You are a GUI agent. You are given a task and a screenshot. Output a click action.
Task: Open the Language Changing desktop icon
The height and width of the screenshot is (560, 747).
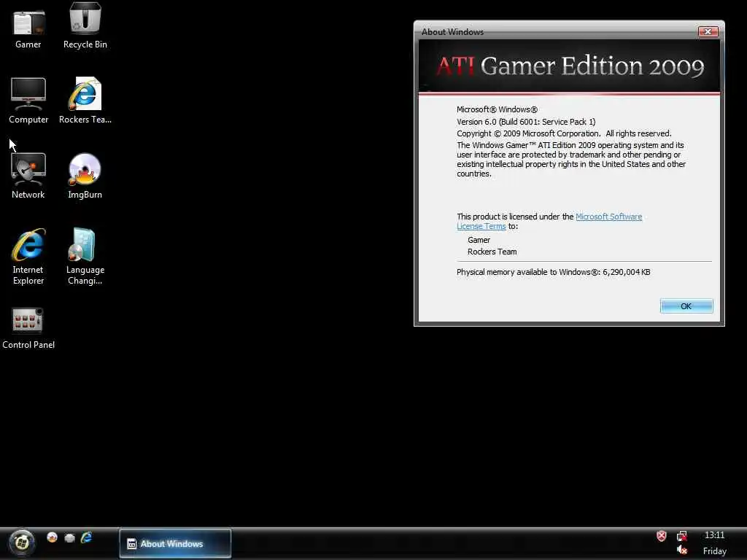tap(85, 256)
